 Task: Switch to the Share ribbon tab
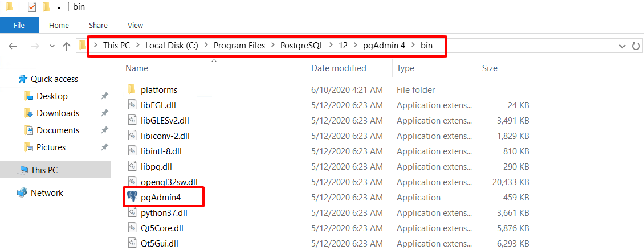[x=98, y=25]
